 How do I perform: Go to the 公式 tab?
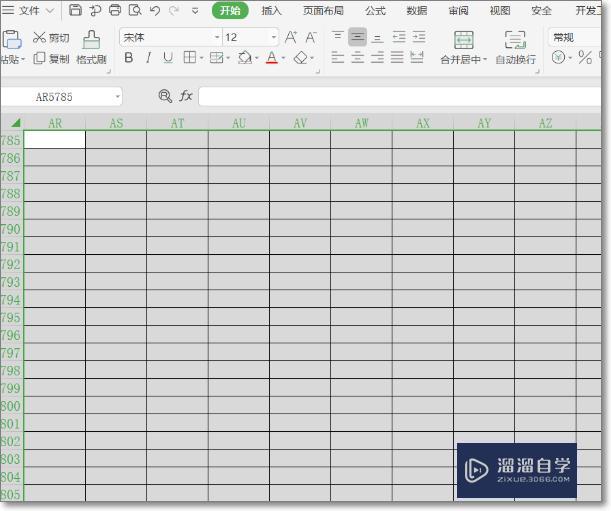point(376,11)
